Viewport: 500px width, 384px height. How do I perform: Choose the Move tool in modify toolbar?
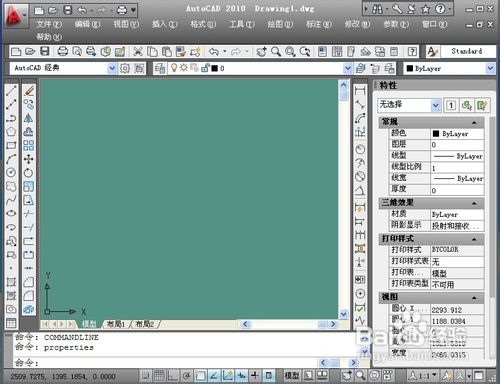point(29,159)
